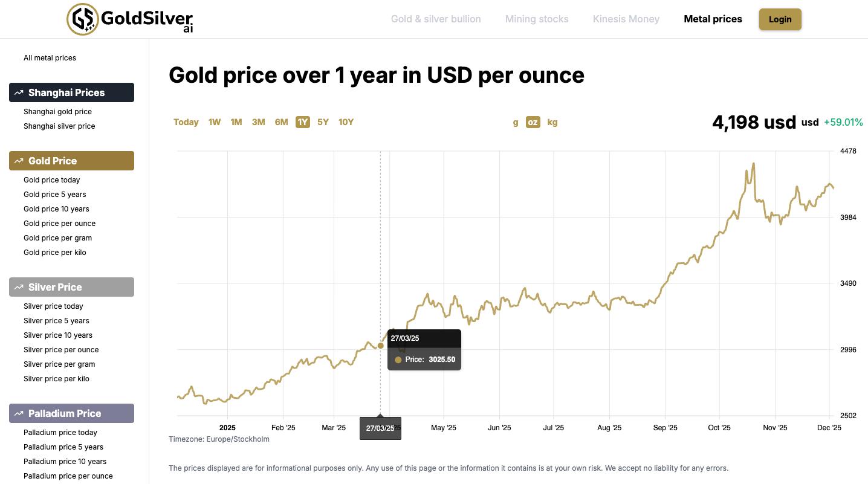Image resolution: width=868 pixels, height=484 pixels.
Task: Select the 1M time range
Action: tap(236, 122)
